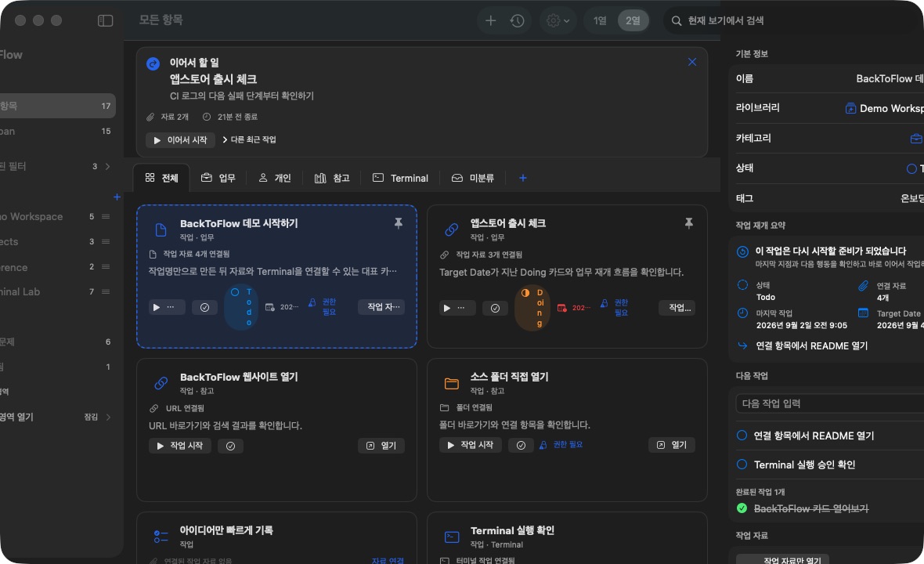The height and width of the screenshot is (564, 924).
Task: Select the 미분류 tab
Action: click(x=473, y=178)
